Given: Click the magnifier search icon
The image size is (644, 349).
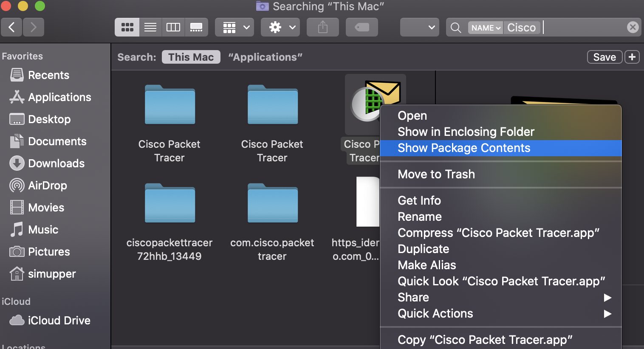Looking at the screenshot, I should 456,28.
